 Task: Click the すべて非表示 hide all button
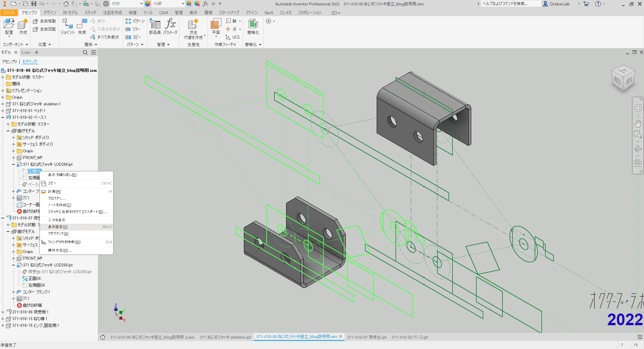pos(105,37)
